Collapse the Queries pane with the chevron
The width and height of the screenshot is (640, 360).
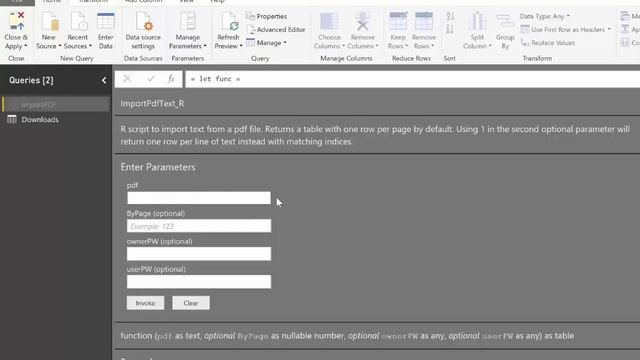pyautogui.click(x=104, y=80)
